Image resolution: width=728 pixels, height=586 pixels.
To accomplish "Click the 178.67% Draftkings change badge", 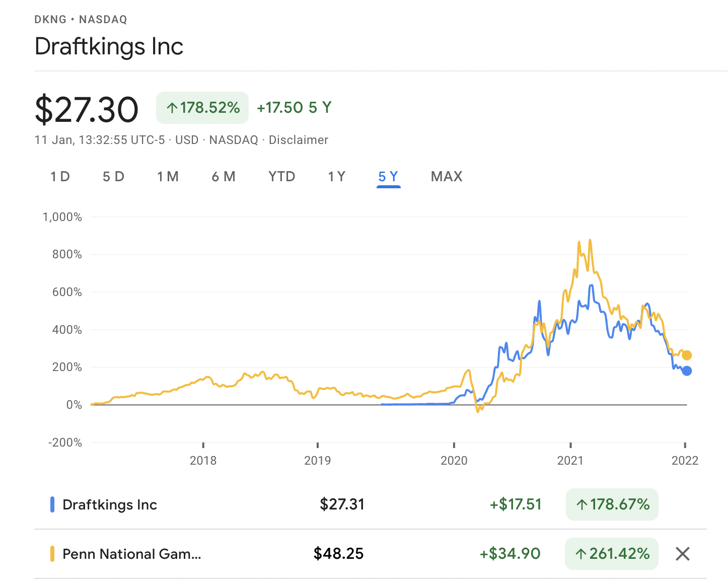I will point(612,504).
